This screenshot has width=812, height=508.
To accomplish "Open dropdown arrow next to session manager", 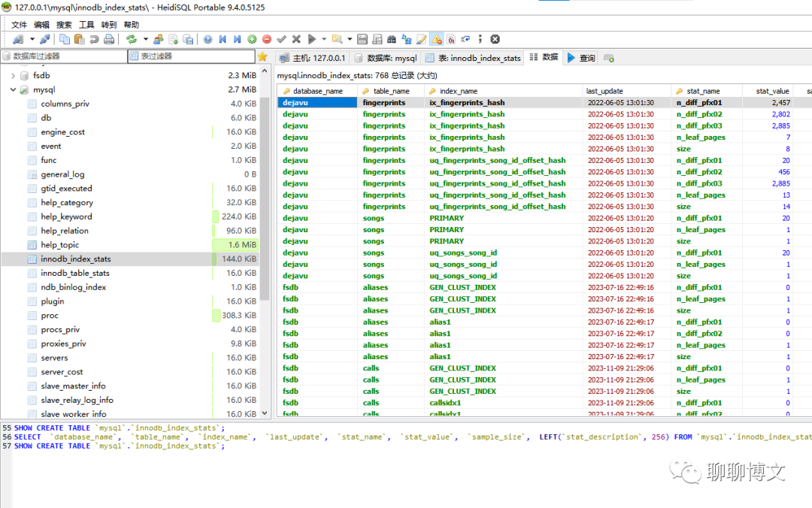I will click(32, 39).
